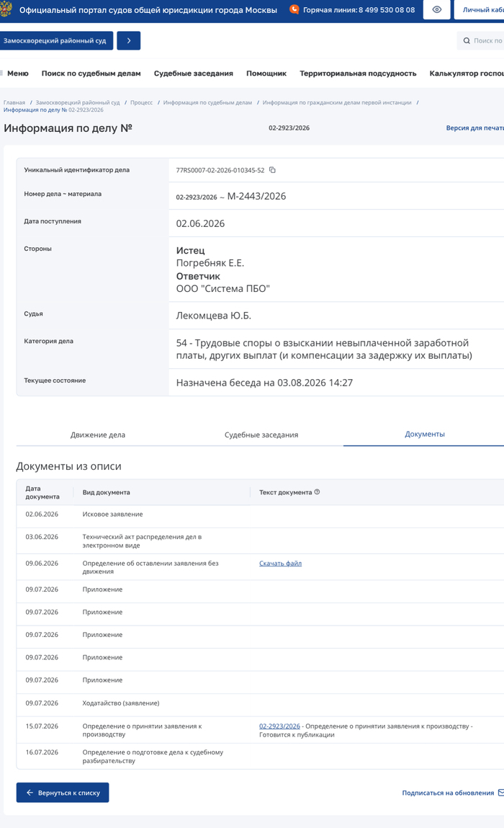Click the search magnifier icon
Image resolution: width=504 pixels, height=828 pixels.
[x=467, y=40]
